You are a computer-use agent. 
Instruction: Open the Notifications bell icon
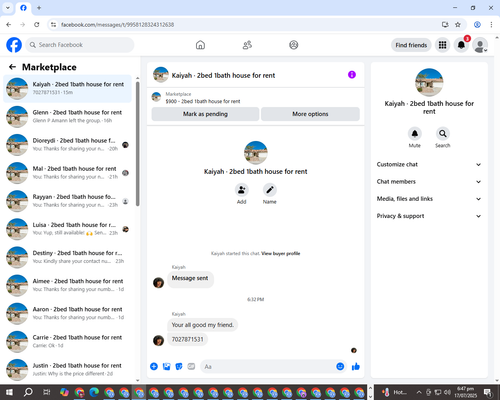tap(461, 45)
